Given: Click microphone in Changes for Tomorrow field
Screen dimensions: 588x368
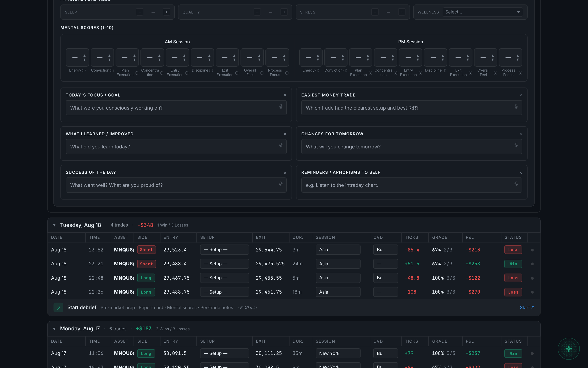Looking at the screenshot, I should [x=516, y=145].
